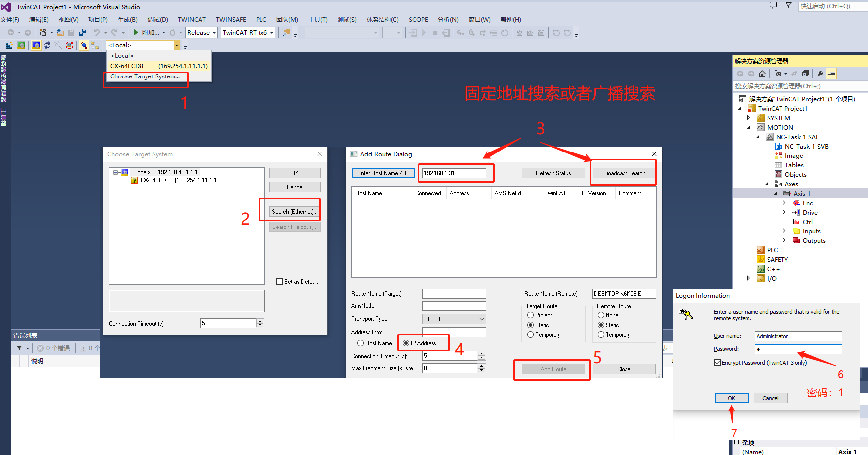Click the Restart TwinCAT Run Mode green icon
The image size is (868, 455).
click(21, 45)
